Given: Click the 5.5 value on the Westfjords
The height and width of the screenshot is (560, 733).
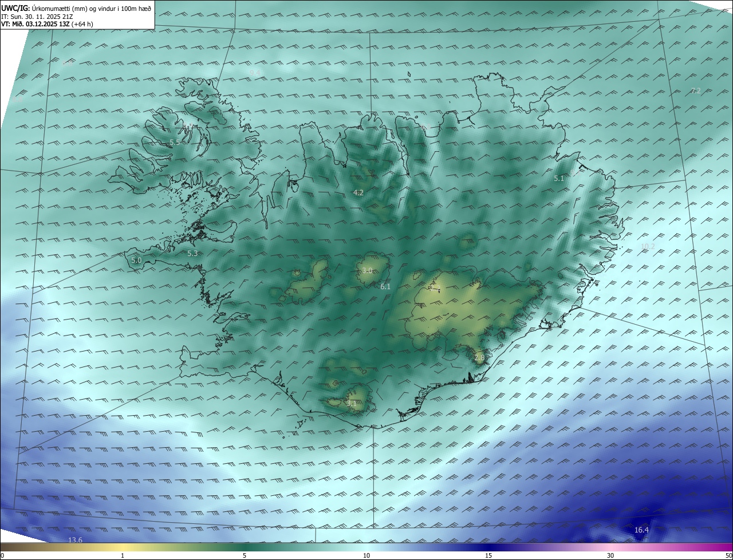Looking at the screenshot, I should coord(175,142).
